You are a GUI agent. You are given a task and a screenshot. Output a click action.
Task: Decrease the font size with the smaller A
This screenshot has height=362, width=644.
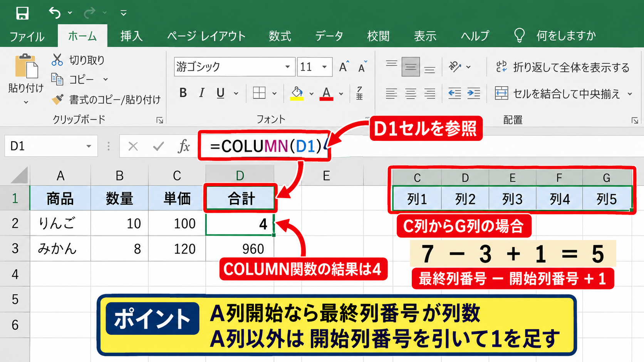tap(362, 67)
